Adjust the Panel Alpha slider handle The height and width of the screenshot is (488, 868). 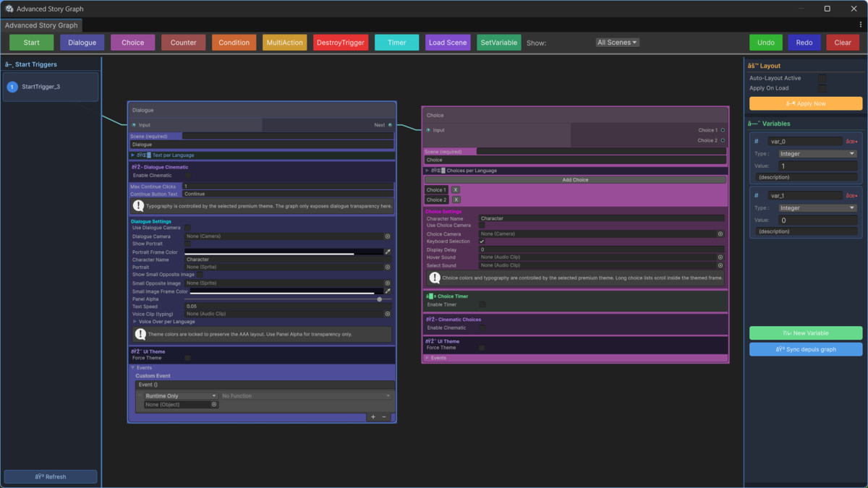pos(380,299)
